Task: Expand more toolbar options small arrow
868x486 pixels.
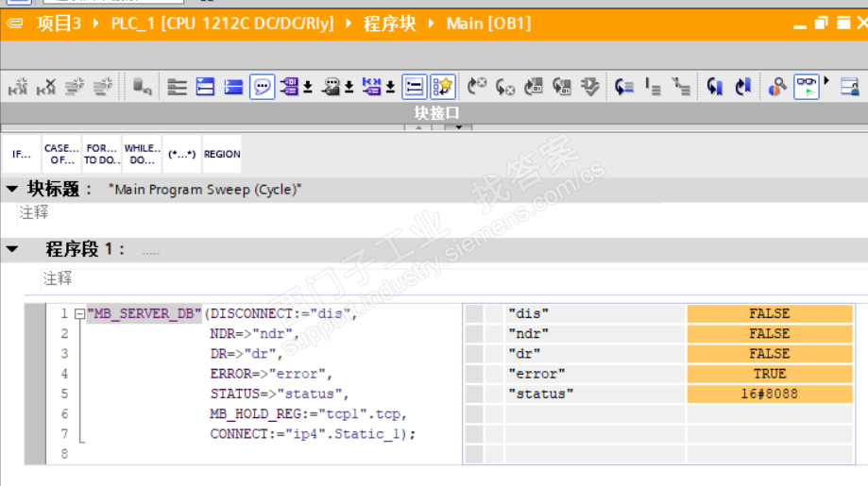Action: tap(826, 81)
